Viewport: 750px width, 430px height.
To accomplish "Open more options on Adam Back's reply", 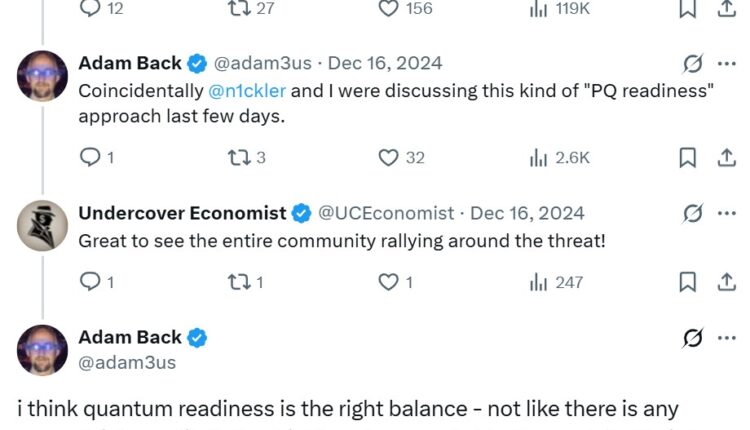I will (727, 63).
